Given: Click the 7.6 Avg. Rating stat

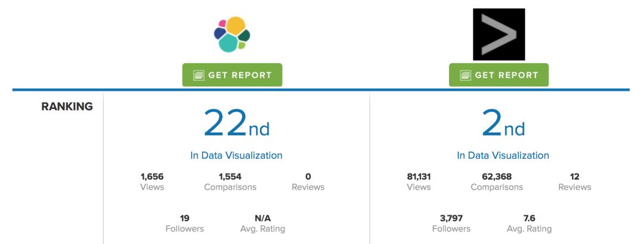Looking at the screenshot, I should click(529, 223).
